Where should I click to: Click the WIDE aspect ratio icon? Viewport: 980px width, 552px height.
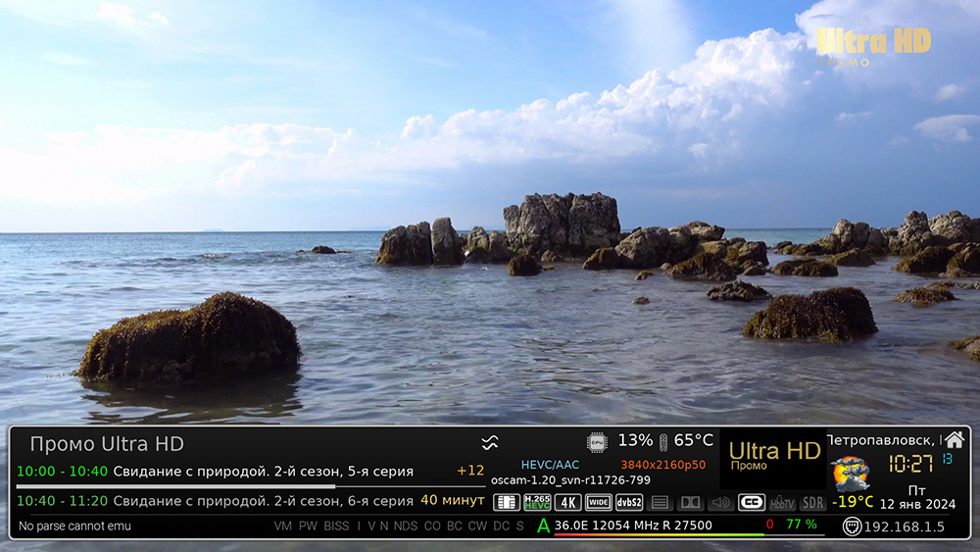[598, 503]
